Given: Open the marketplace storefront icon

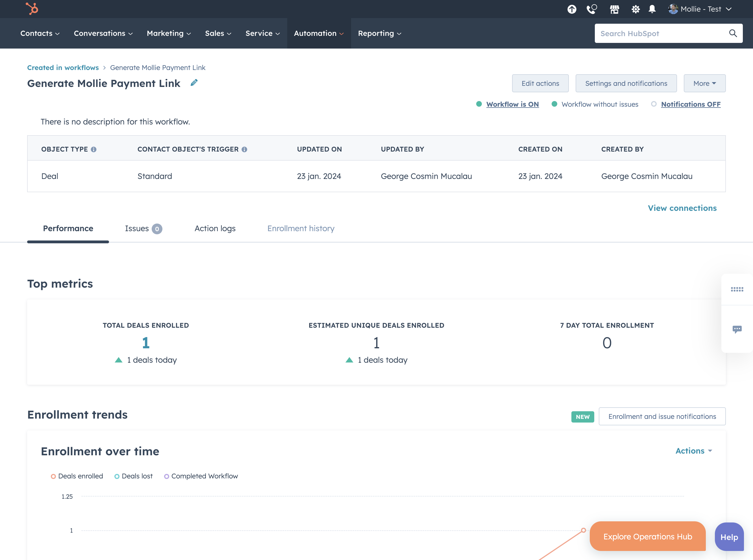Looking at the screenshot, I should pos(615,9).
